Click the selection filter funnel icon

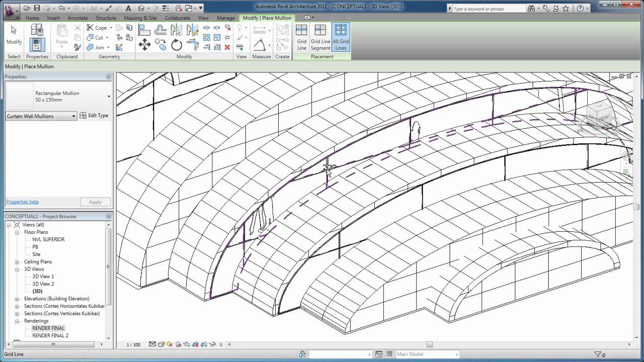coord(598,354)
